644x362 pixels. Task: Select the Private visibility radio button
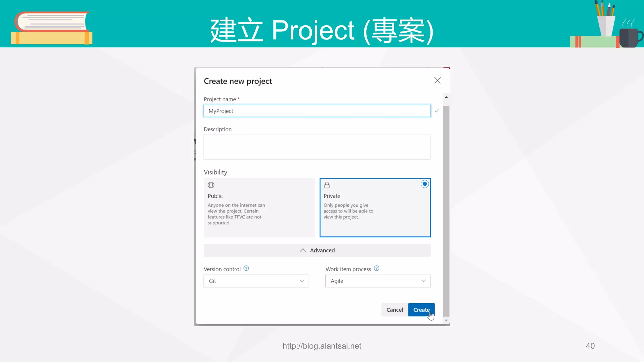point(425,184)
